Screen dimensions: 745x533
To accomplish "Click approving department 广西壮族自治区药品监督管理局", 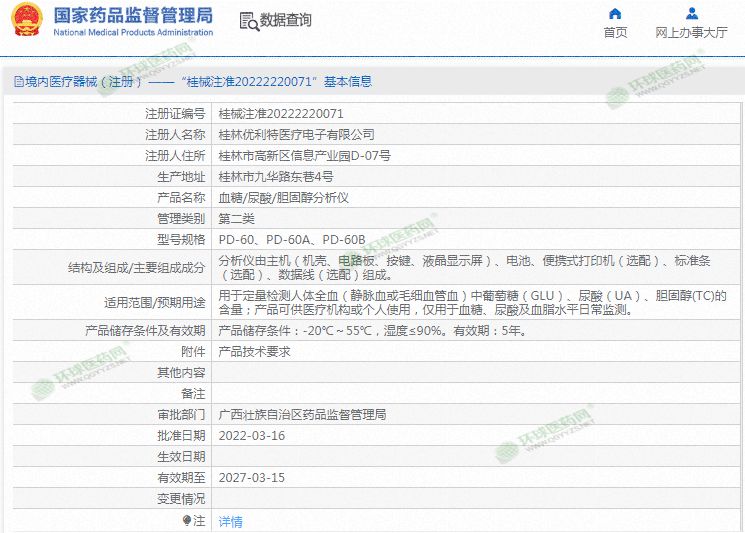I will pyautogui.click(x=302, y=414).
